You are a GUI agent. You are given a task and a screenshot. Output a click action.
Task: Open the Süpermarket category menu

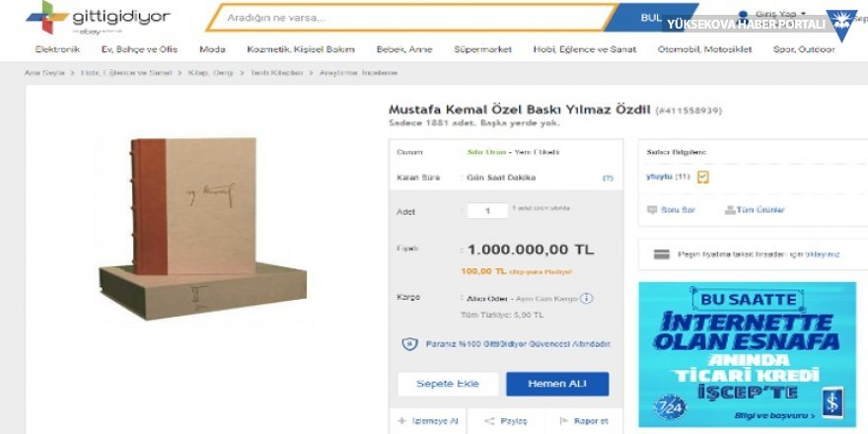click(x=481, y=49)
